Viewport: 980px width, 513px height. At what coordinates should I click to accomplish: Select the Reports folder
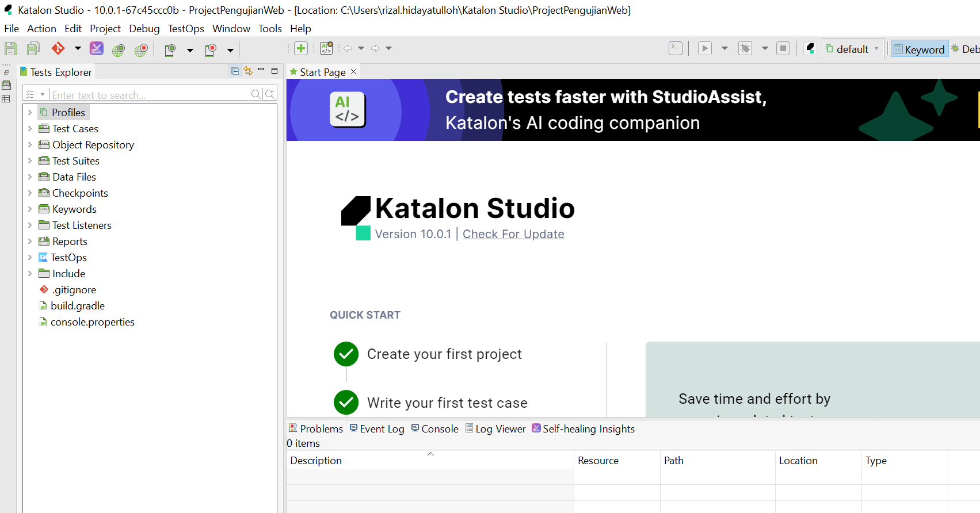click(70, 242)
